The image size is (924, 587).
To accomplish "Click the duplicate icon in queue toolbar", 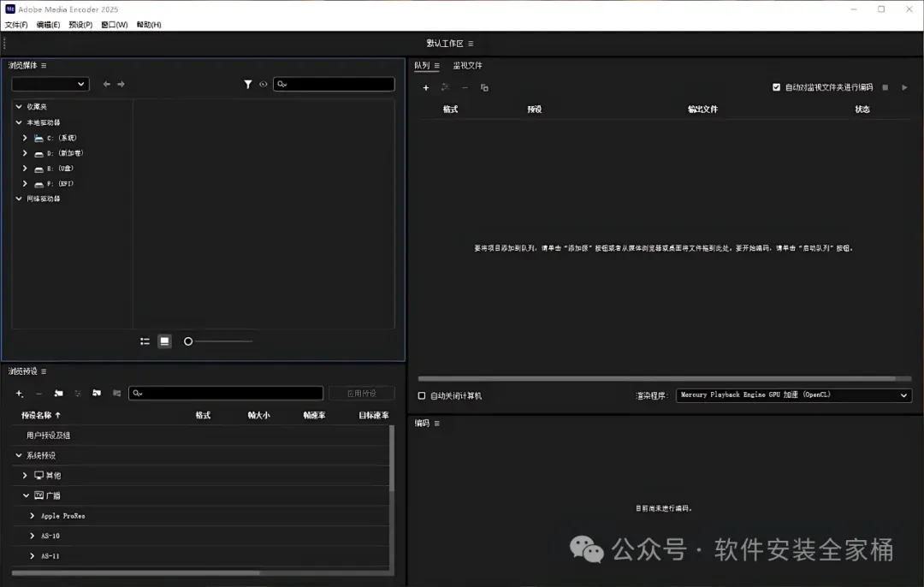I will pos(484,88).
